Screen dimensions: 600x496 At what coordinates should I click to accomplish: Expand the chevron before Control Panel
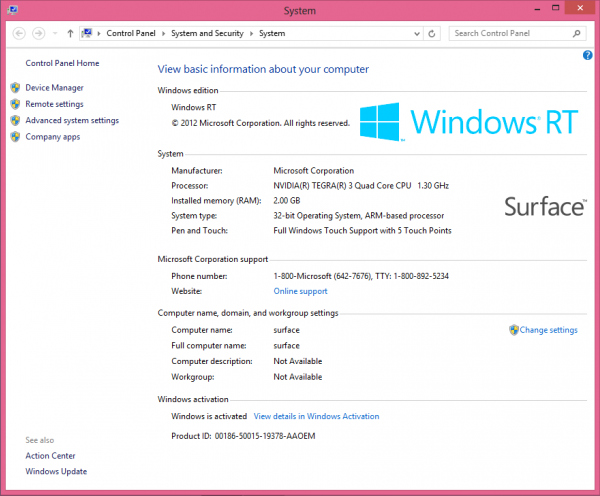click(x=99, y=34)
